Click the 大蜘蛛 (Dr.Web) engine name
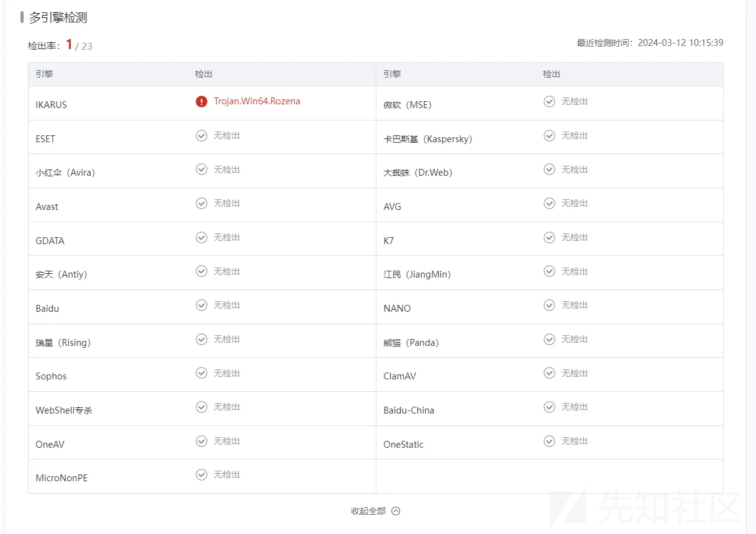The image size is (756, 534). (418, 173)
